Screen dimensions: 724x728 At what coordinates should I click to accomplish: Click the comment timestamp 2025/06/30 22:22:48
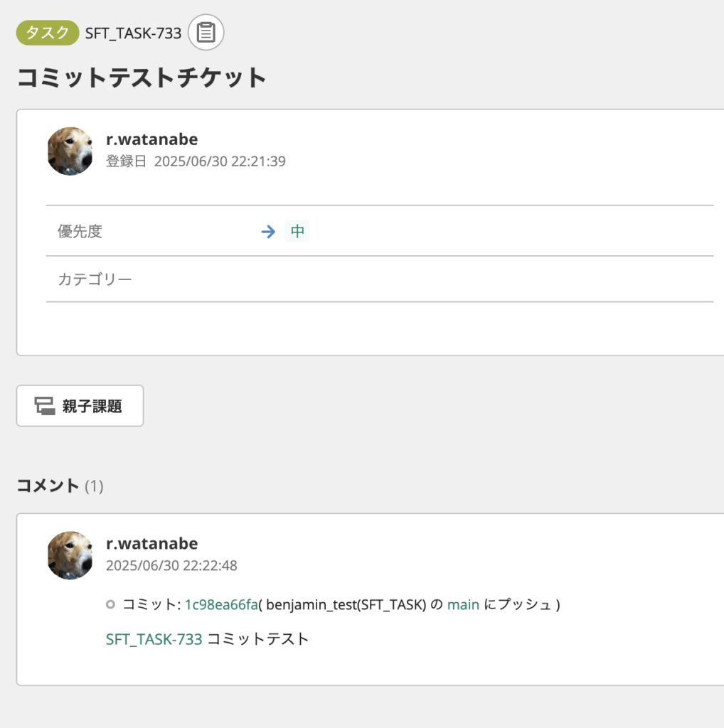pos(171,566)
